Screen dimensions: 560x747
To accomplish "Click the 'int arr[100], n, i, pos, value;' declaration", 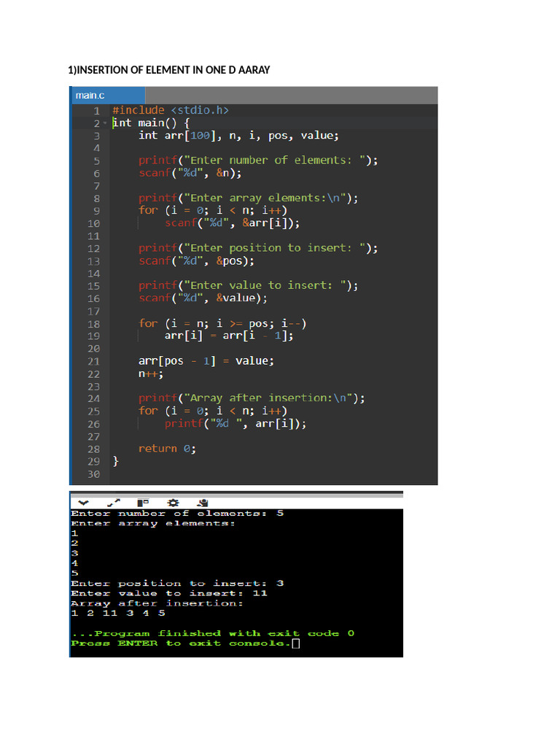I will point(238,135).
